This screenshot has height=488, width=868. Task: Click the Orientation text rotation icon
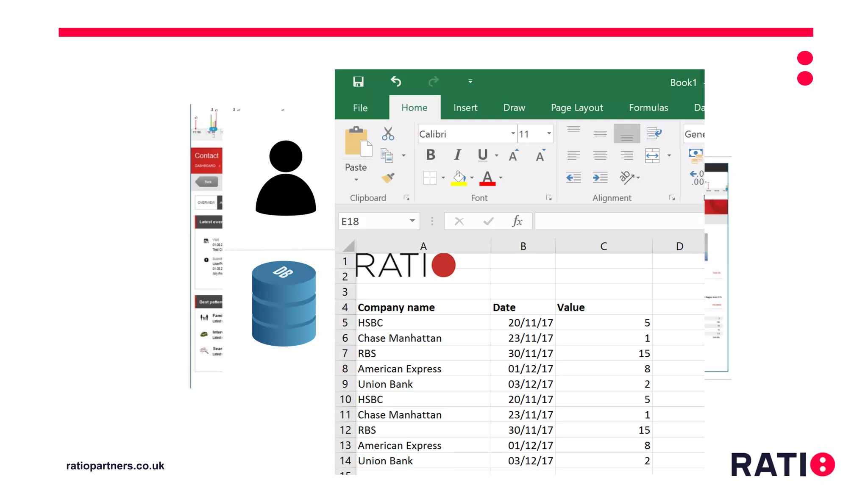click(626, 177)
